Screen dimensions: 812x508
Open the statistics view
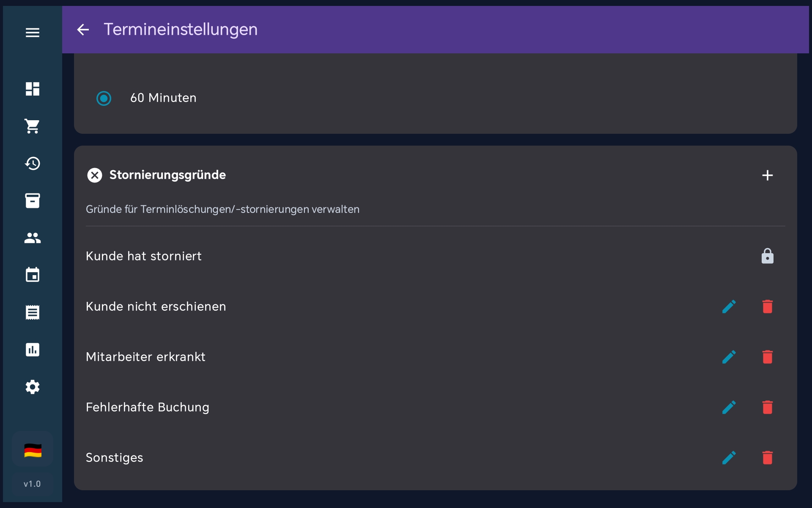coord(32,349)
